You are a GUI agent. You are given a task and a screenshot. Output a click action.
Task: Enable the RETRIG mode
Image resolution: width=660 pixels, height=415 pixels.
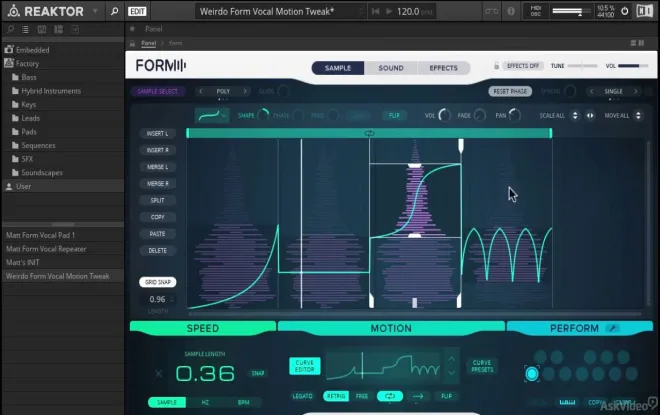pyautogui.click(x=336, y=396)
